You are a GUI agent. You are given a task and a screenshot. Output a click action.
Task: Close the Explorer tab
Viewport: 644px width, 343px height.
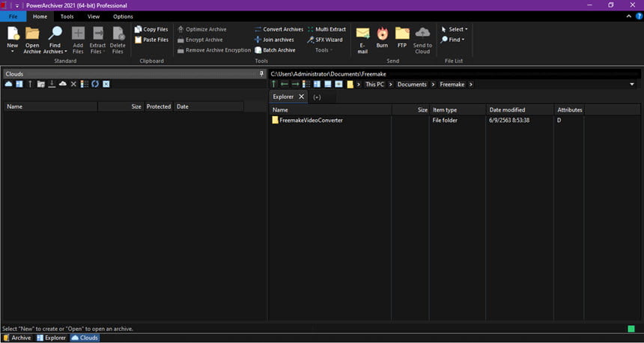(301, 97)
